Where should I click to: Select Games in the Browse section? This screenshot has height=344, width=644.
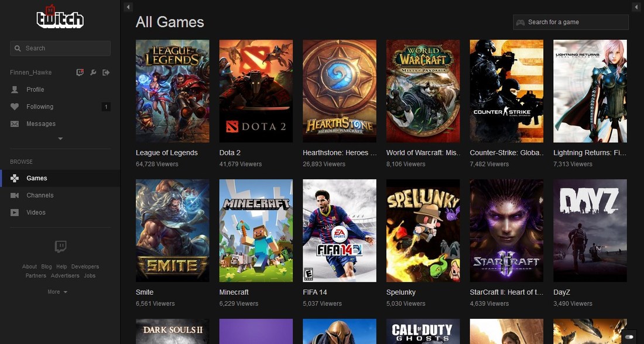[37, 178]
